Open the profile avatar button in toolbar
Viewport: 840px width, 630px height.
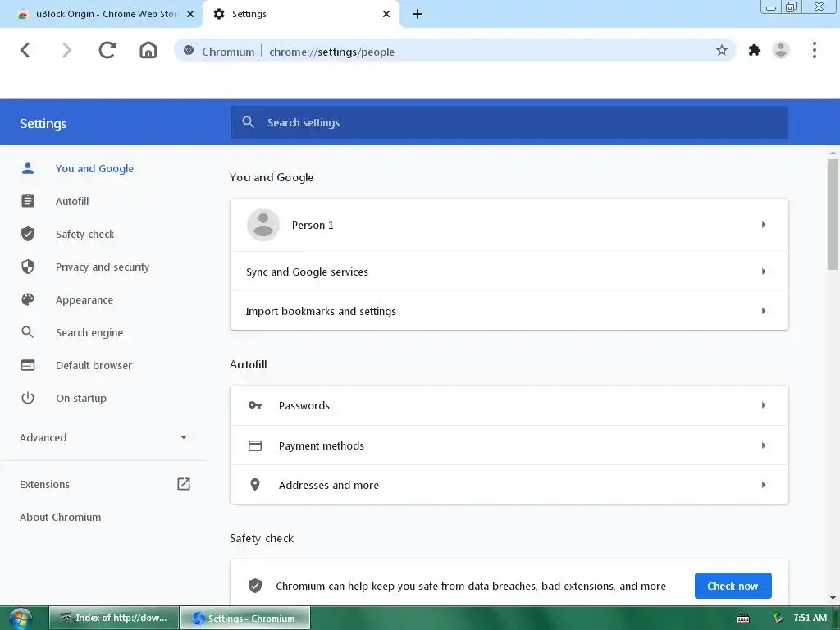click(x=781, y=50)
